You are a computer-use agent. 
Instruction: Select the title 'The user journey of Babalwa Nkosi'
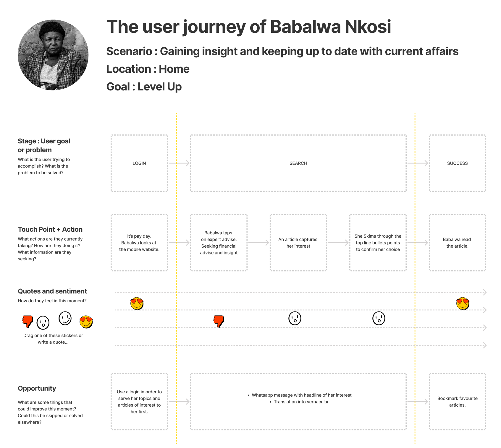pyautogui.click(x=249, y=27)
